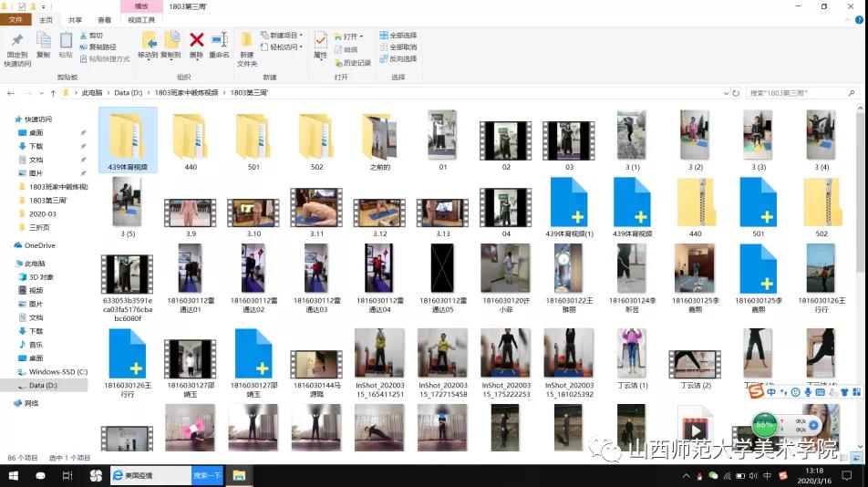This screenshot has width=868, height=487.
Task: Open the New Item (新建项目) dropdown
Action: click(283, 36)
